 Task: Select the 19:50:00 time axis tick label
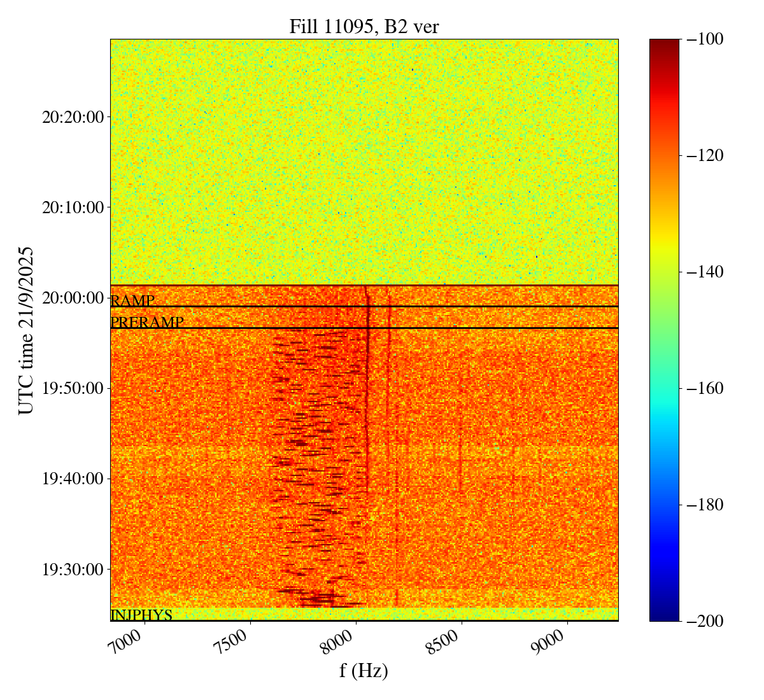[73, 388]
